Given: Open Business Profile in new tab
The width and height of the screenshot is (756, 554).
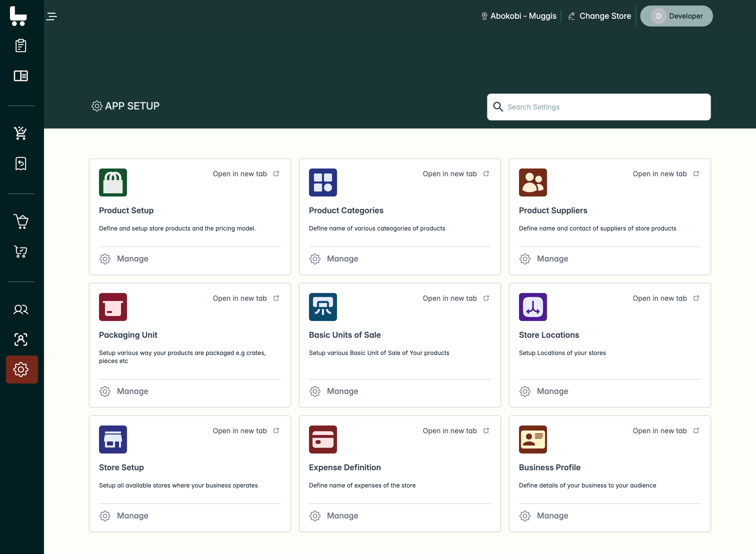Looking at the screenshot, I should 666,430.
